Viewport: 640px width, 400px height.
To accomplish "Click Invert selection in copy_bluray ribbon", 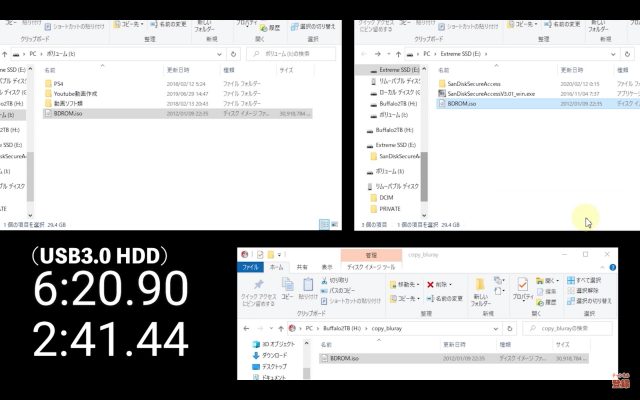I will 589,301.
